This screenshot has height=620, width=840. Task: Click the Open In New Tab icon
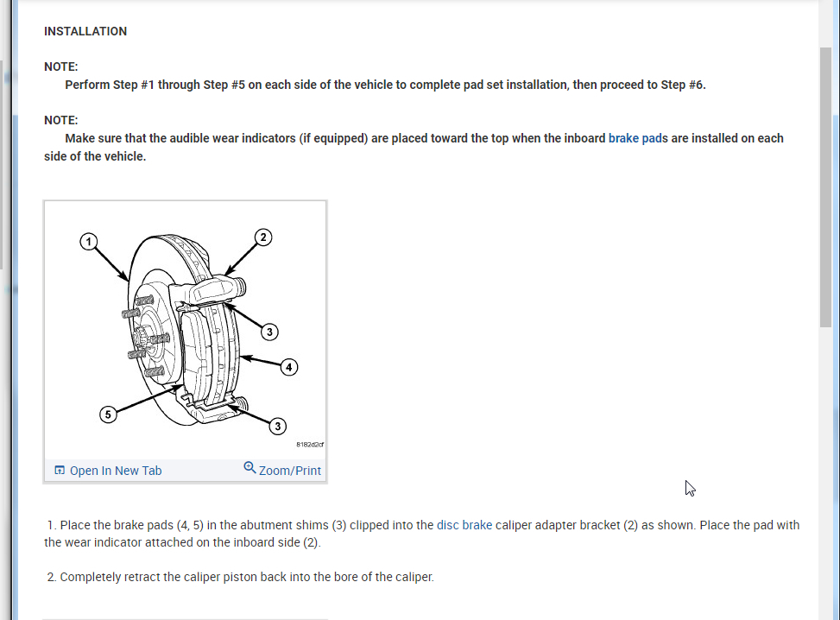[x=60, y=470]
